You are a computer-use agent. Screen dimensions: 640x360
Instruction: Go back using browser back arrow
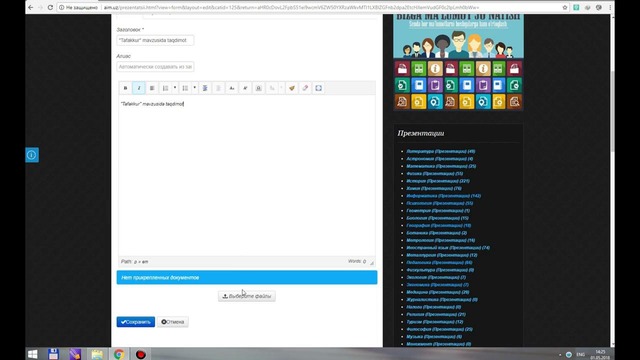(x=31, y=7)
